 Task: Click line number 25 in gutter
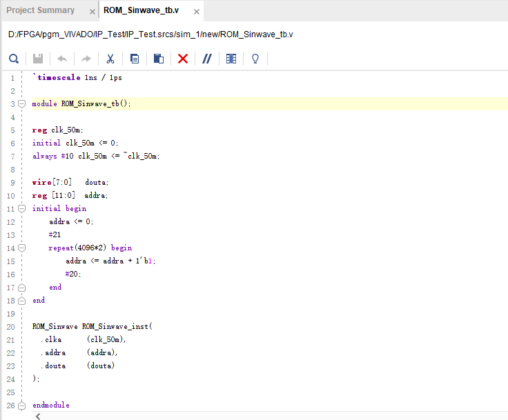click(10, 392)
